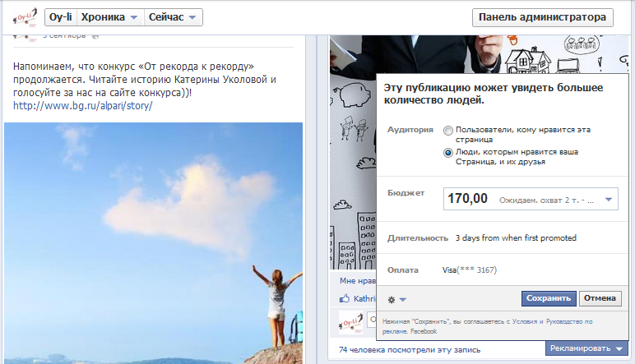Viewport: 635px width, 364px height.
Task: Open the Условия link
Action: [525, 321]
